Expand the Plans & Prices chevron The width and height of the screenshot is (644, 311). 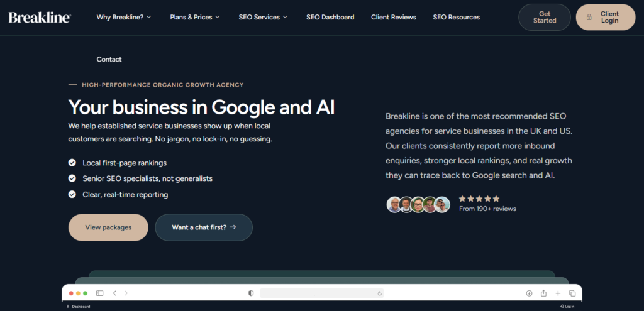(x=217, y=17)
